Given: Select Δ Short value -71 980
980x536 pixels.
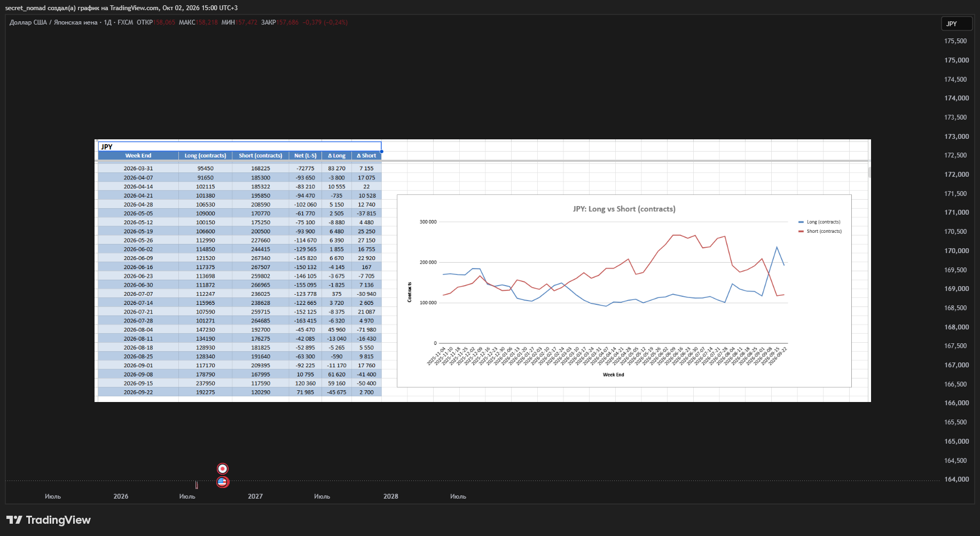Looking at the screenshot, I should (366, 330).
